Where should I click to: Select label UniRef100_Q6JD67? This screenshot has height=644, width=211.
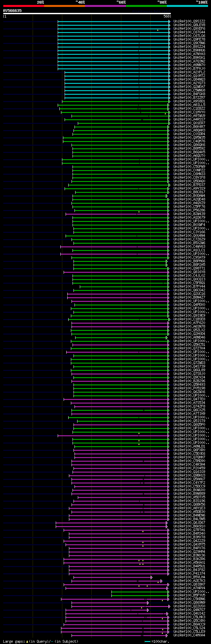(x=189, y=523)
